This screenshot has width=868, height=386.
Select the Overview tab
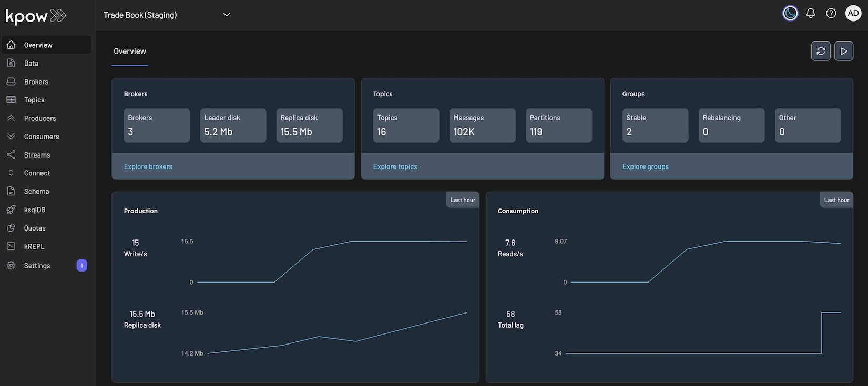coord(130,51)
